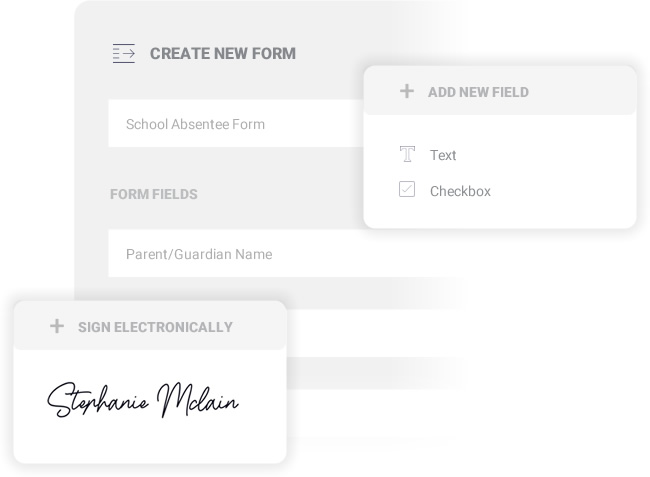Click the handwritten first name Stephanie
The height and width of the screenshot is (477, 650).
pyautogui.click(x=98, y=400)
